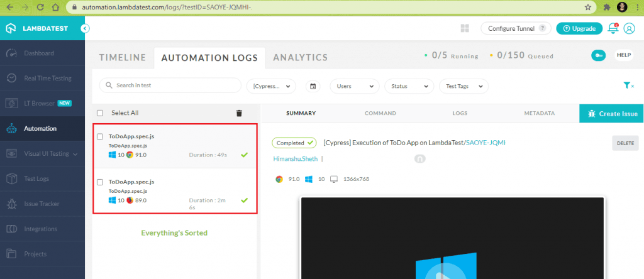Screen dimensions: 644x279
Task: Switch to SUMMARY tab
Action: pyautogui.click(x=301, y=113)
